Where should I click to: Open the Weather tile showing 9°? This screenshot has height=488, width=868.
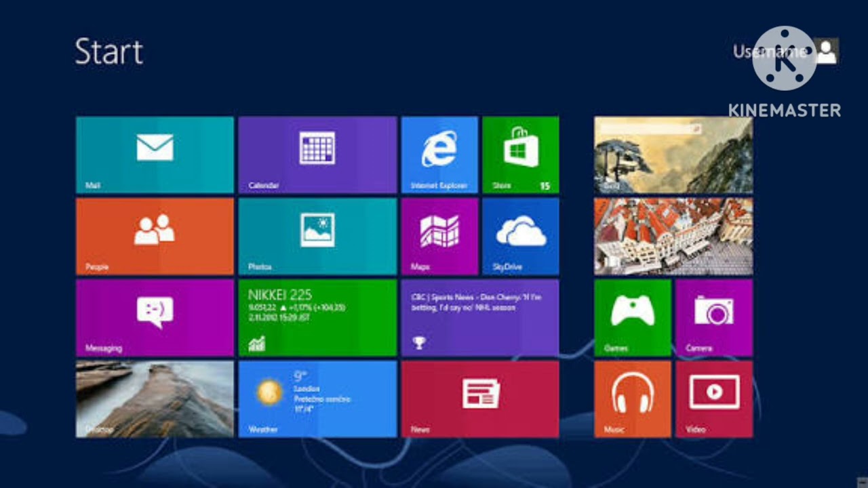click(317, 399)
